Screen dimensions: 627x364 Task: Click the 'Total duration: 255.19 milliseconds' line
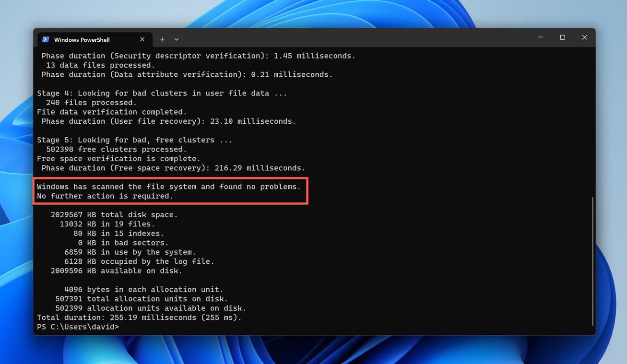click(x=139, y=317)
